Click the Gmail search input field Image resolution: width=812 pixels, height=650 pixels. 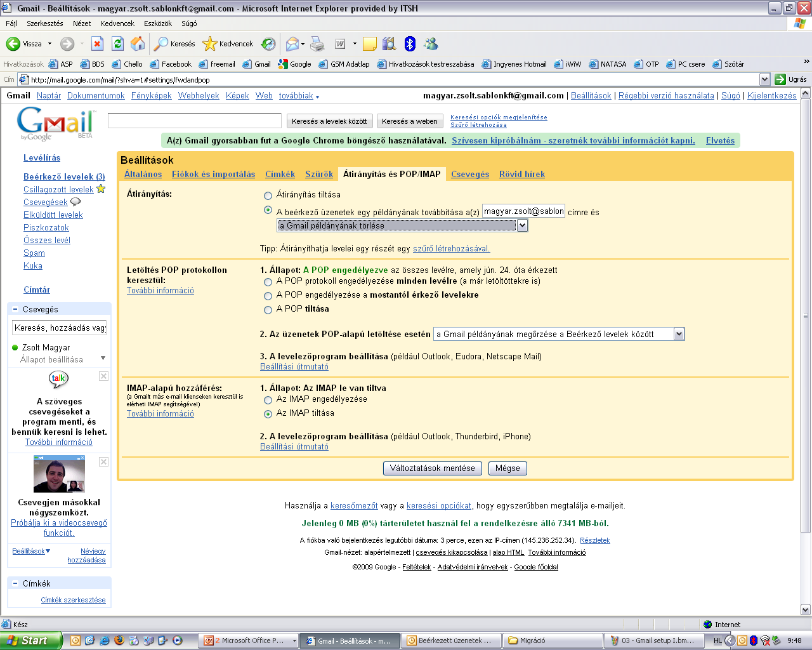point(195,121)
